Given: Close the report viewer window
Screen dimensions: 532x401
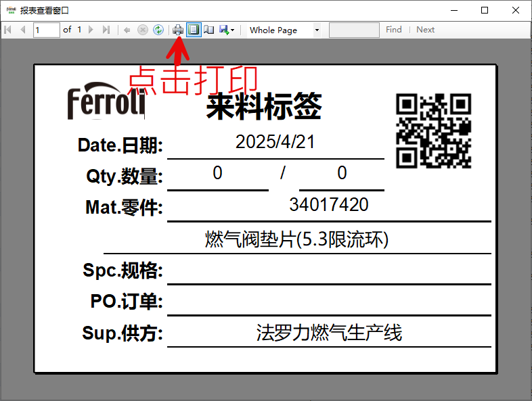Looking at the screenshot, I should [515, 10].
